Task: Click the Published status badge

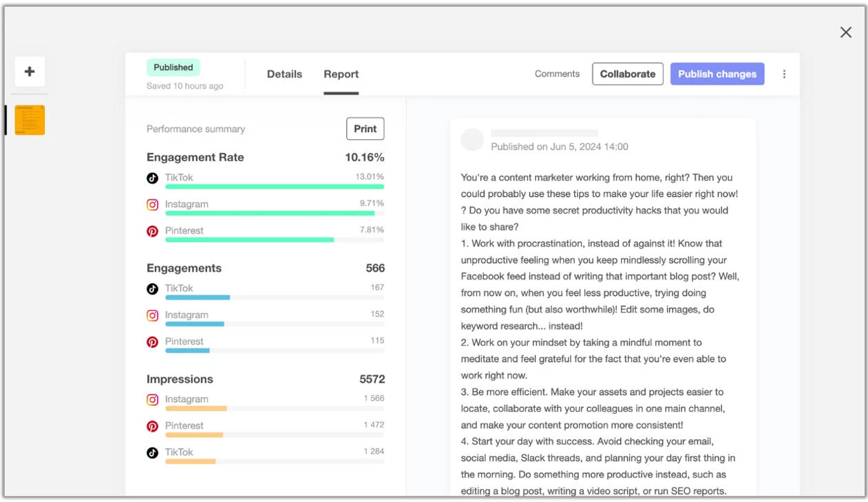Action: coord(173,67)
